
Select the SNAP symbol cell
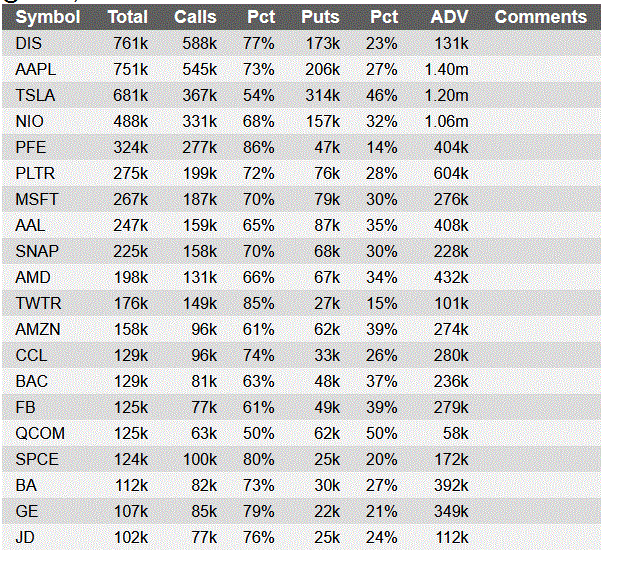(37, 251)
